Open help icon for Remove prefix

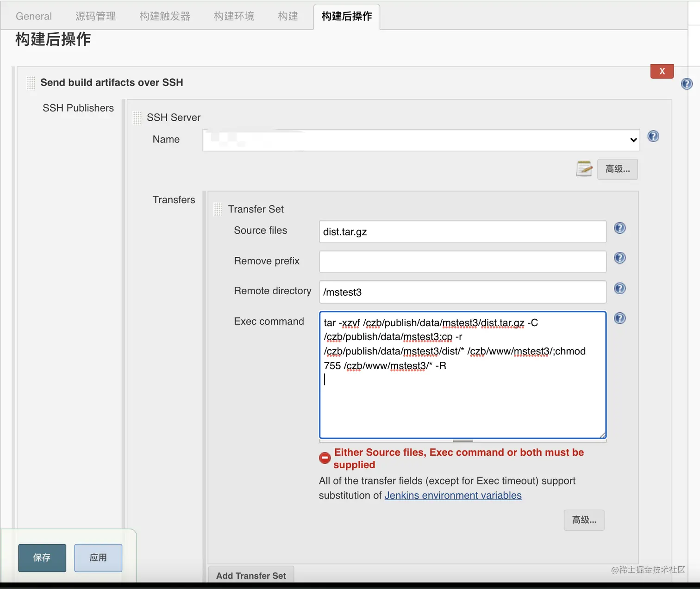pyautogui.click(x=619, y=258)
